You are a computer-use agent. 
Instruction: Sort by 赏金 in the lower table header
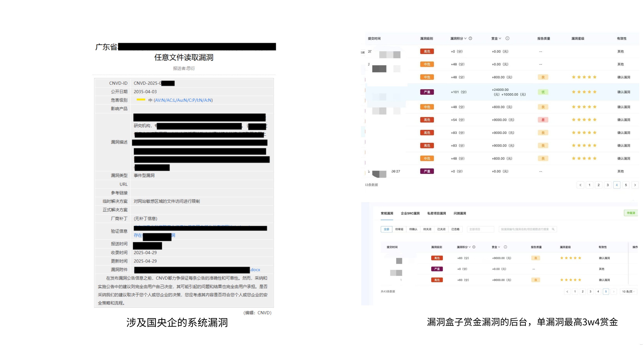tap(496, 247)
